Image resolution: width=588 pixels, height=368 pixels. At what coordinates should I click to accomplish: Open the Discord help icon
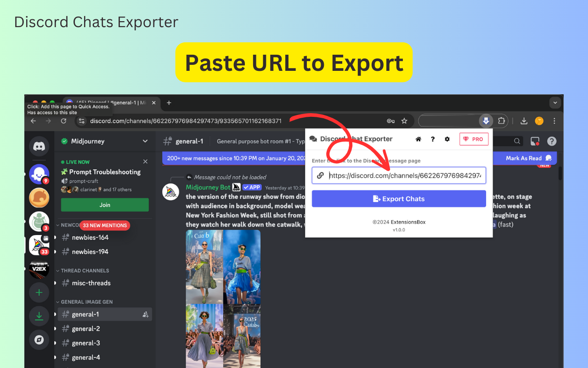tap(552, 141)
